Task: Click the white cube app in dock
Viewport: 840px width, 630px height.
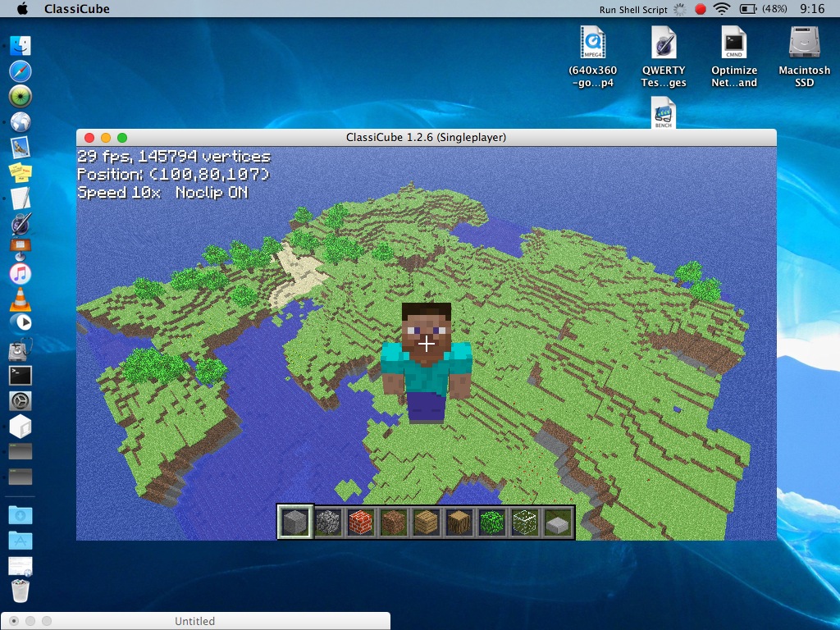Action: tap(21, 427)
